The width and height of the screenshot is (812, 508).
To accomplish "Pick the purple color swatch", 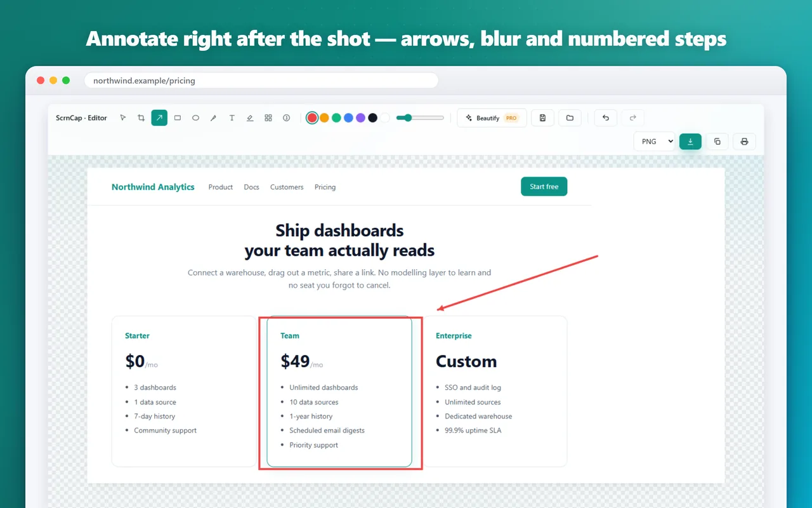I will pos(360,117).
